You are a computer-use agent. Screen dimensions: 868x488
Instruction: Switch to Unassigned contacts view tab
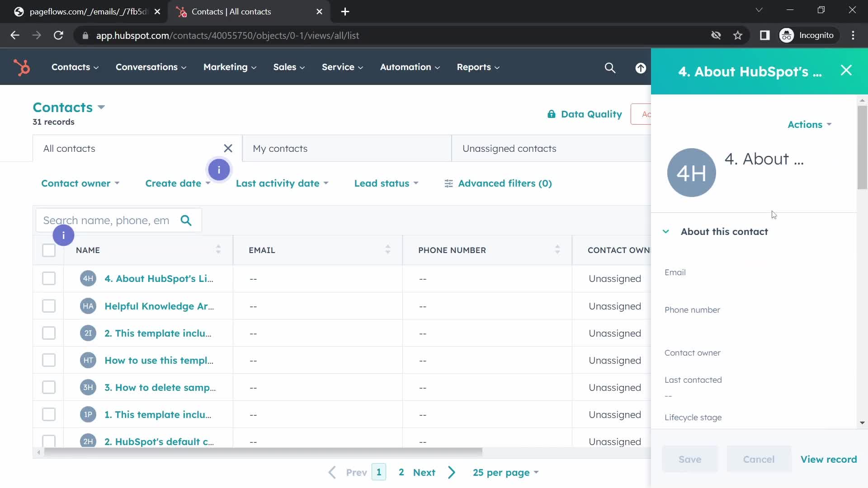coord(551,149)
